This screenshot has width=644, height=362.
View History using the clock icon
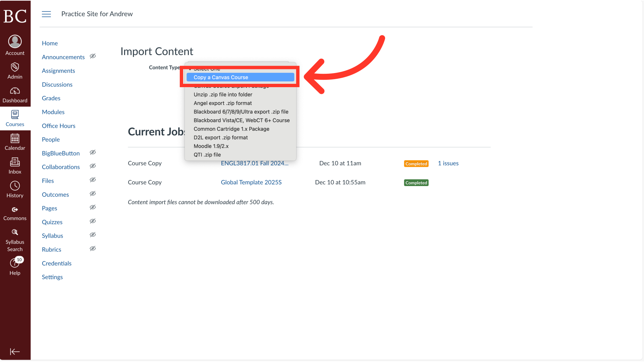(x=15, y=188)
